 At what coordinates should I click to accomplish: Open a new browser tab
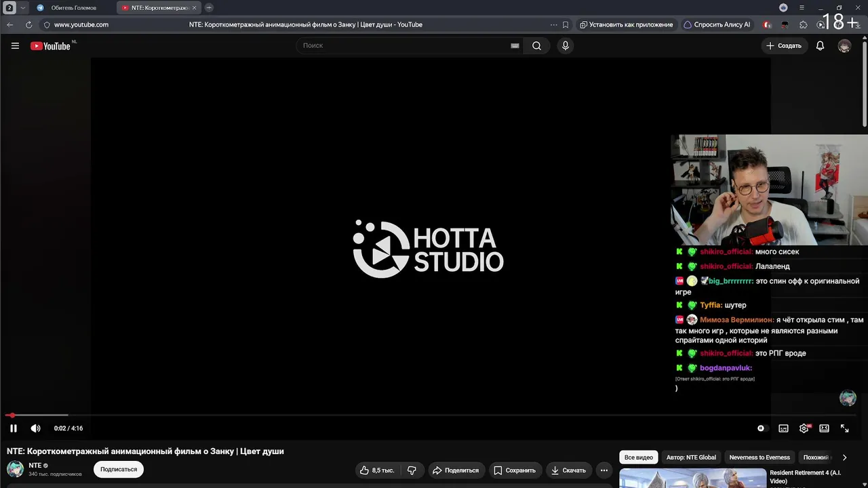(209, 7)
